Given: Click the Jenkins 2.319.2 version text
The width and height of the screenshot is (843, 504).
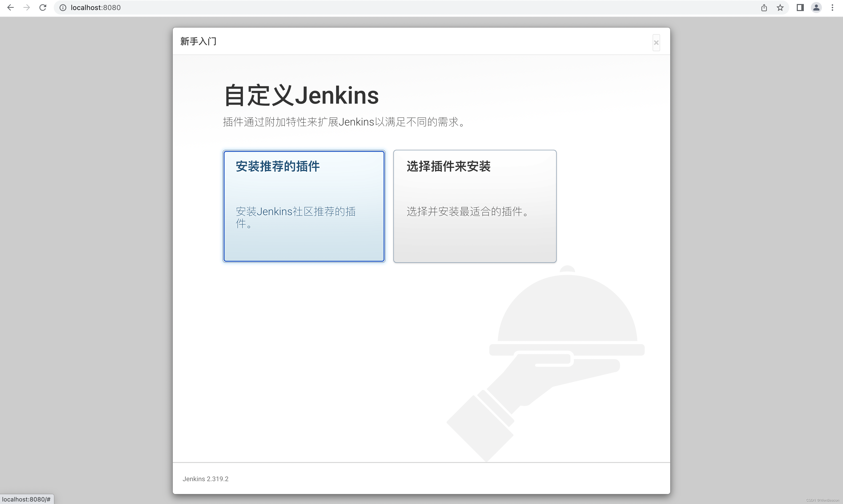Looking at the screenshot, I should [x=205, y=479].
